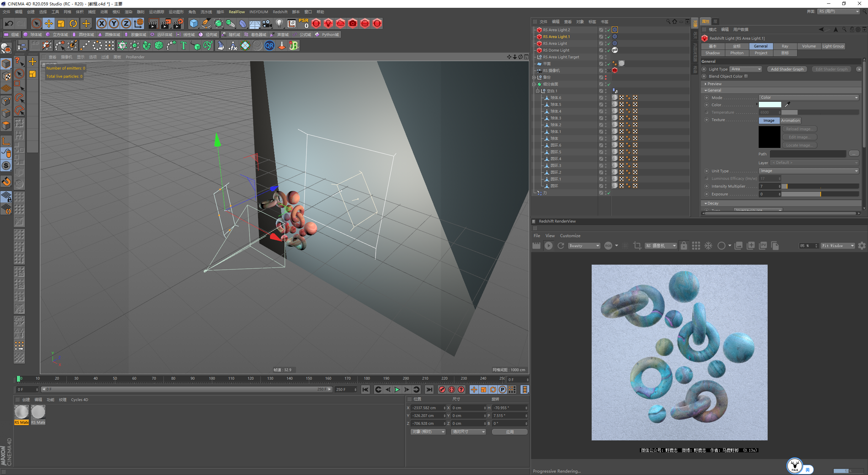Switch to the Shadow tab
Screen dimensions: 868x475
(x=712, y=53)
